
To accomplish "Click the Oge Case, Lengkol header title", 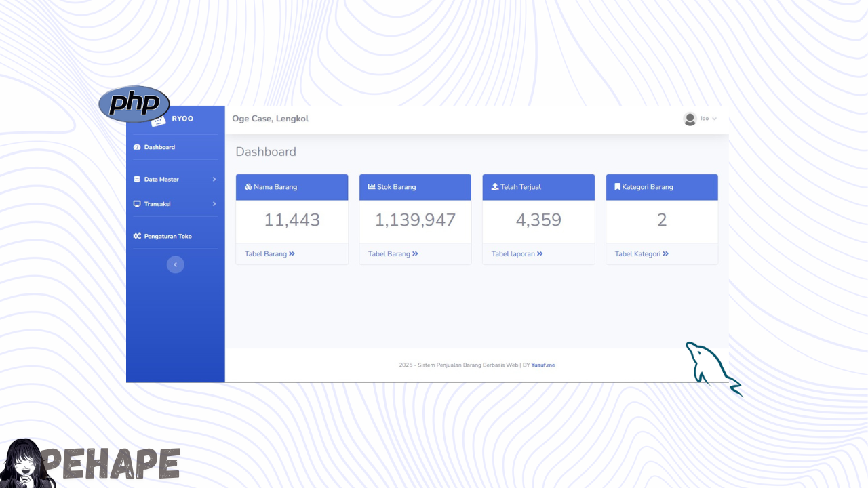I will coord(270,119).
